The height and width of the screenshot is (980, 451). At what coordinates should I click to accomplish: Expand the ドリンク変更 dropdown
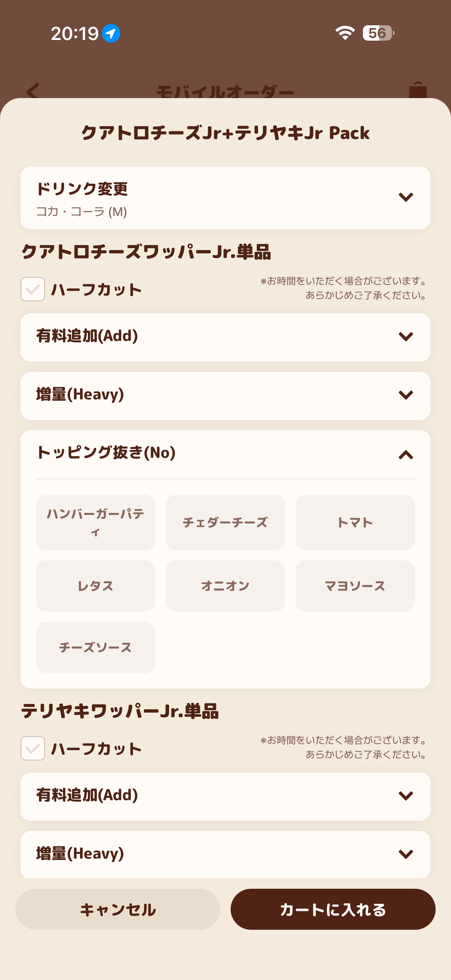click(405, 198)
